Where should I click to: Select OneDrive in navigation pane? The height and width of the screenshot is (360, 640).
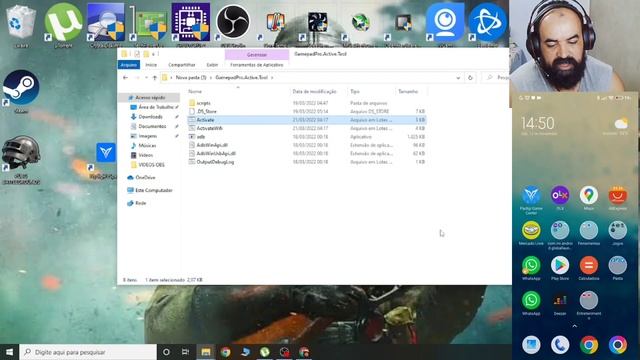tap(145, 178)
